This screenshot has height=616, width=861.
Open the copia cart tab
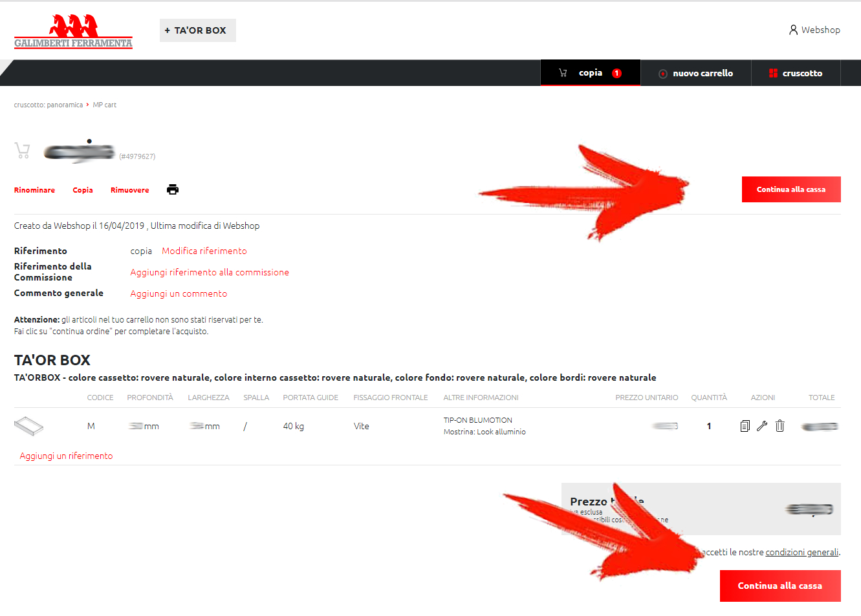pos(590,73)
